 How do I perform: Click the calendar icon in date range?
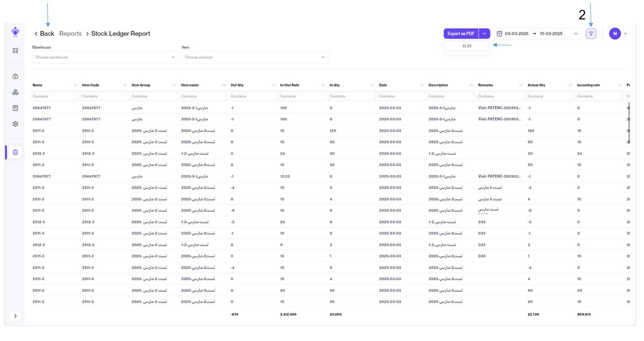tap(499, 34)
